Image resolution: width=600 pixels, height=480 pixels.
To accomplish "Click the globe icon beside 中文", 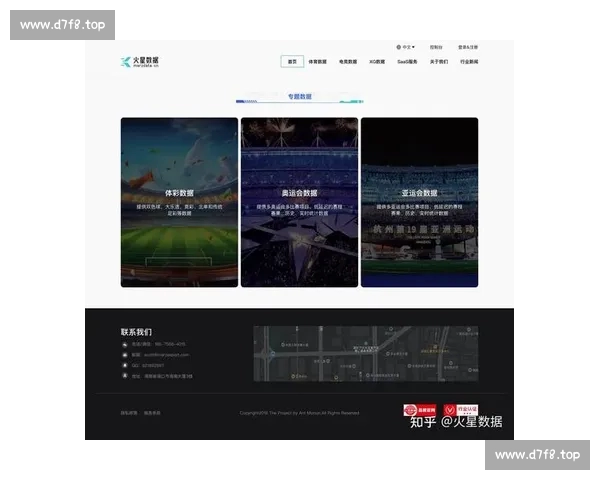I will [399, 47].
